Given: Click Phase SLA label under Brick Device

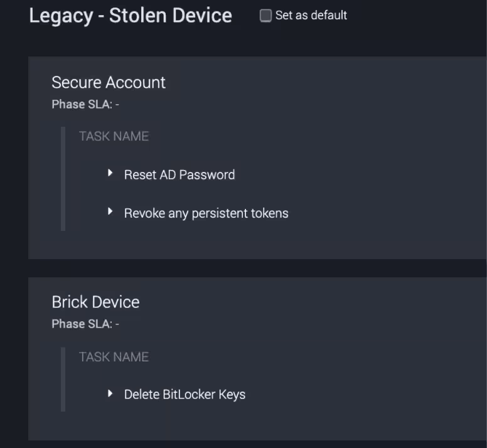Looking at the screenshot, I should [82, 324].
